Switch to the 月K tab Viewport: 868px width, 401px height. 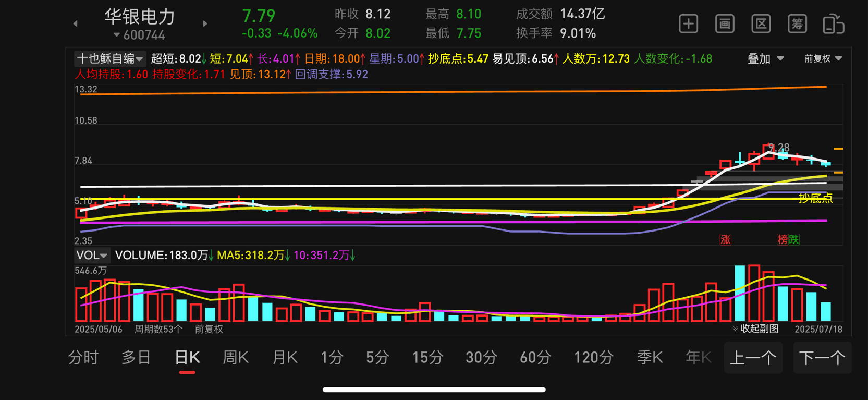click(x=285, y=358)
